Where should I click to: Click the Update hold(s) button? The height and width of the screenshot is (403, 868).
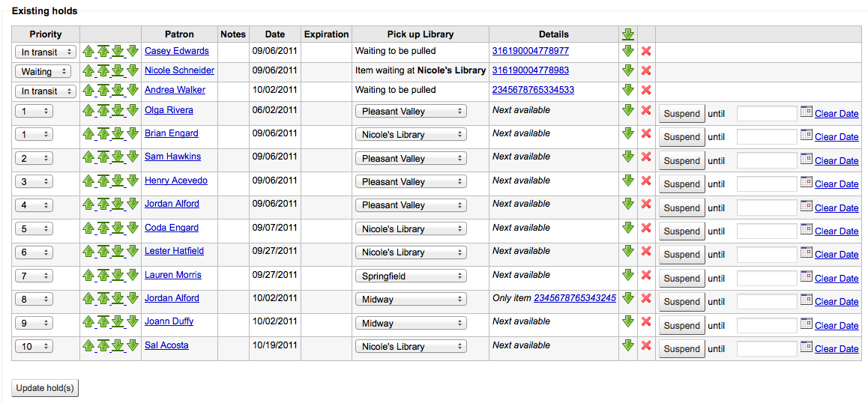tap(45, 388)
